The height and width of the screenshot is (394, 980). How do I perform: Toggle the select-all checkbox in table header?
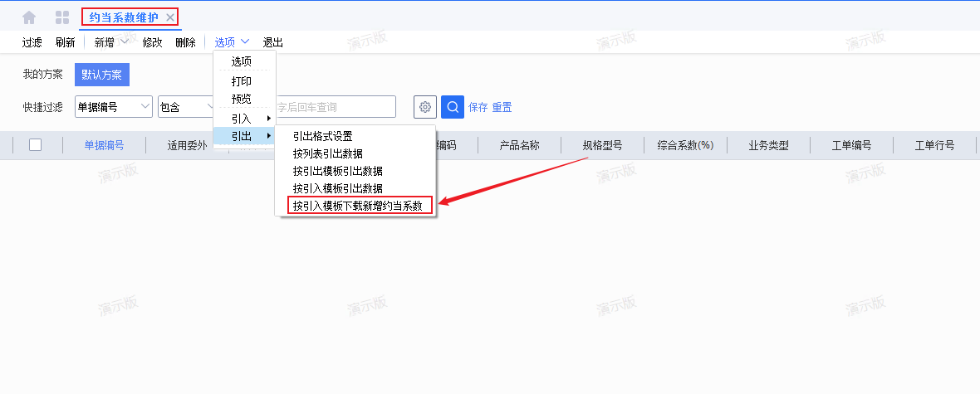[35, 145]
